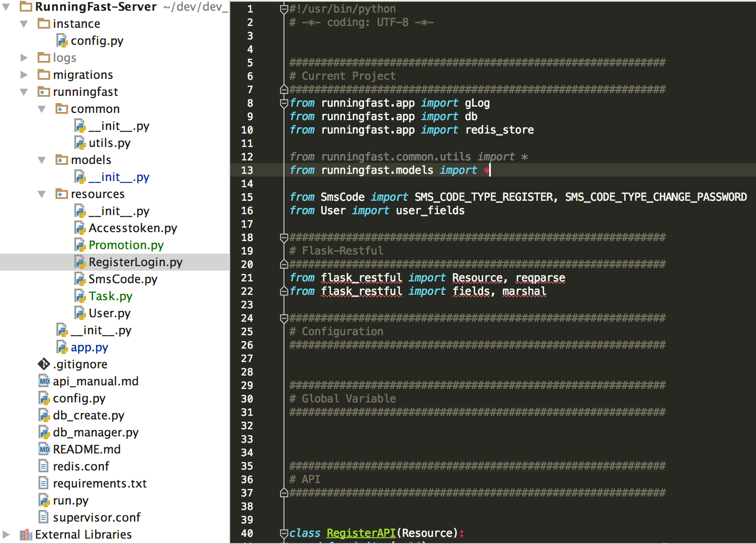Click the redis_store identifier on line 10
Screen dimensions: 756x544
(x=499, y=130)
